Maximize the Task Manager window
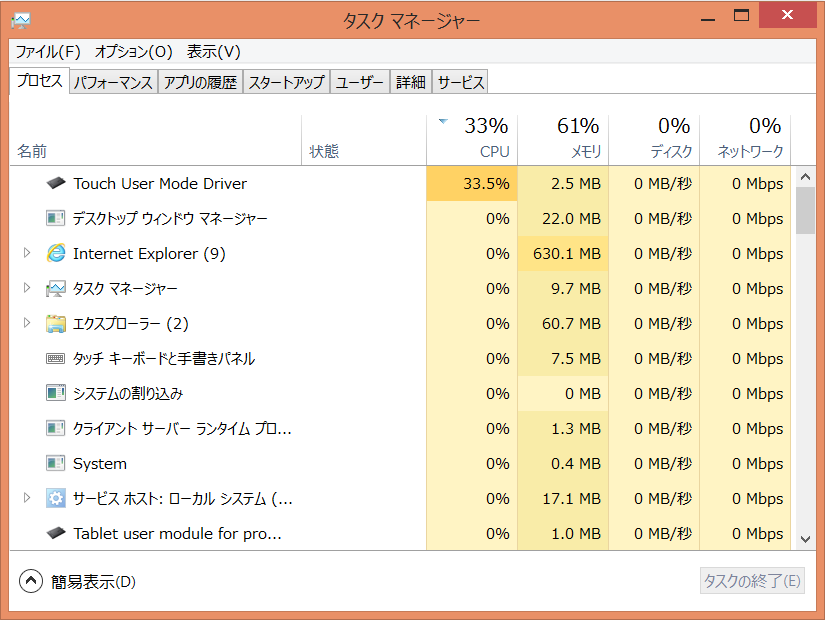This screenshot has height=620, width=825. [741, 16]
